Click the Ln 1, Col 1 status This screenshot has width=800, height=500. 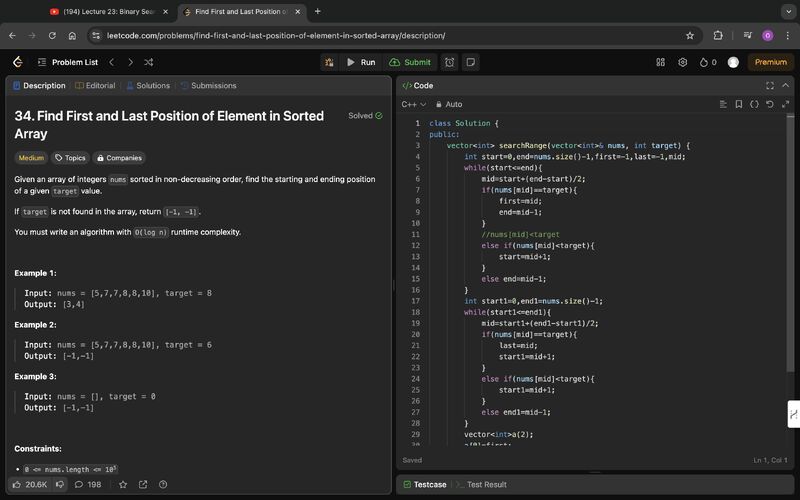pos(770,460)
